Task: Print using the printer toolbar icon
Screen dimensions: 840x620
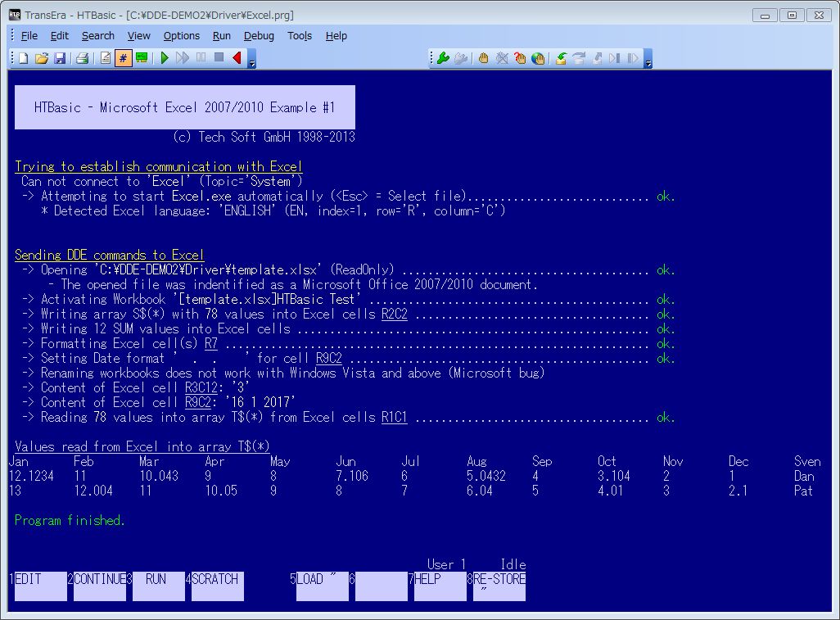Action: 82,58
